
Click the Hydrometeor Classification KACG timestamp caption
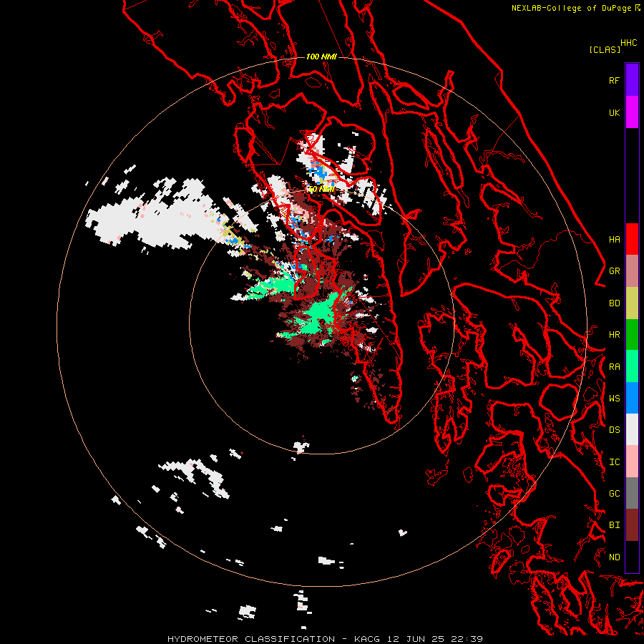325,639
